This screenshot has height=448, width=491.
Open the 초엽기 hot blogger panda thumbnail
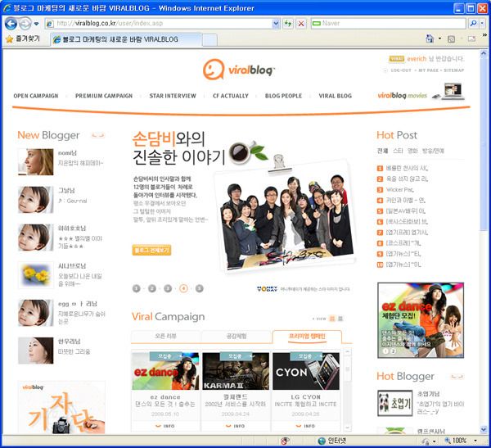395,403
